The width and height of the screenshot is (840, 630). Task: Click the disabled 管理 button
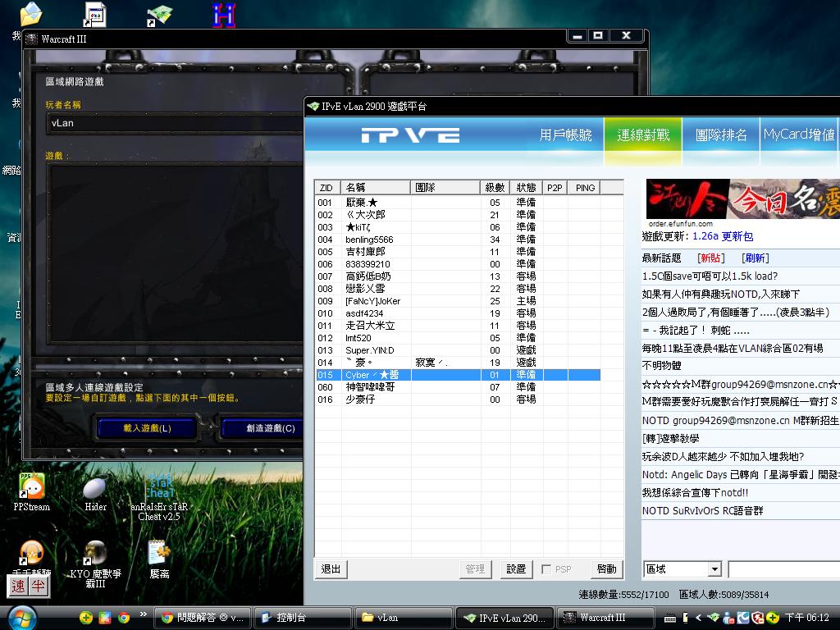pyautogui.click(x=475, y=569)
